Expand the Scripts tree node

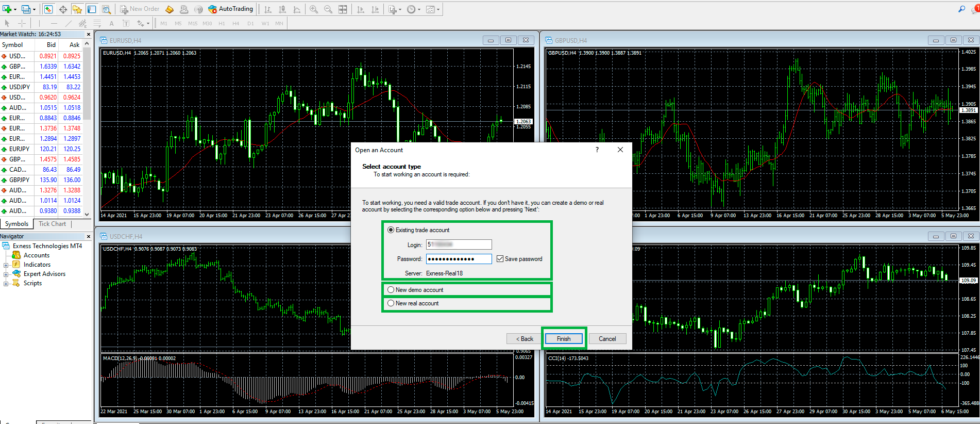click(x=6, y=284)
